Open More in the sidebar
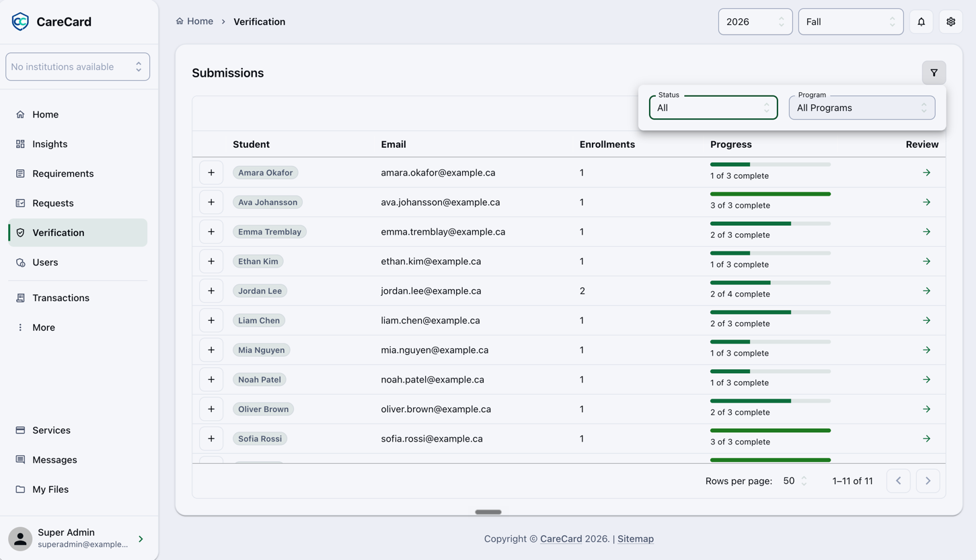Viewport: 976px width, 560px height. tap(77, 327)
